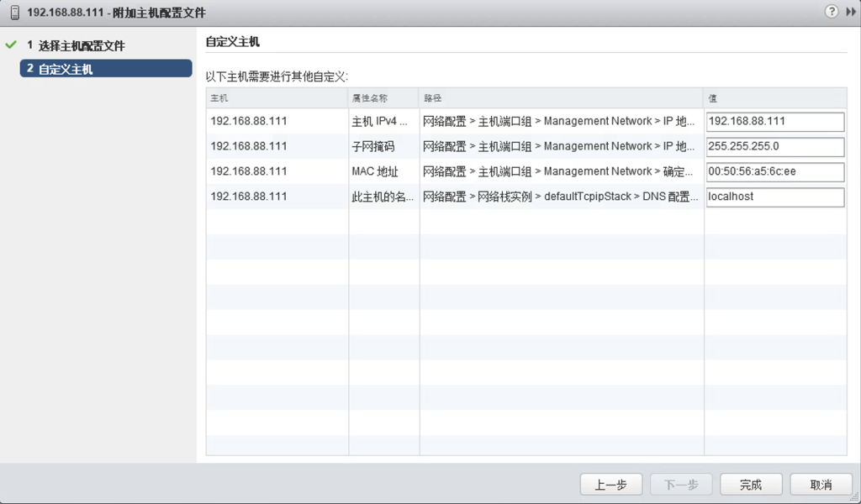This screenshot has height=504, width=861.
Task: Click the title 192.168.88.111 - 附加主机配置文件
Action: pos(116,13)
